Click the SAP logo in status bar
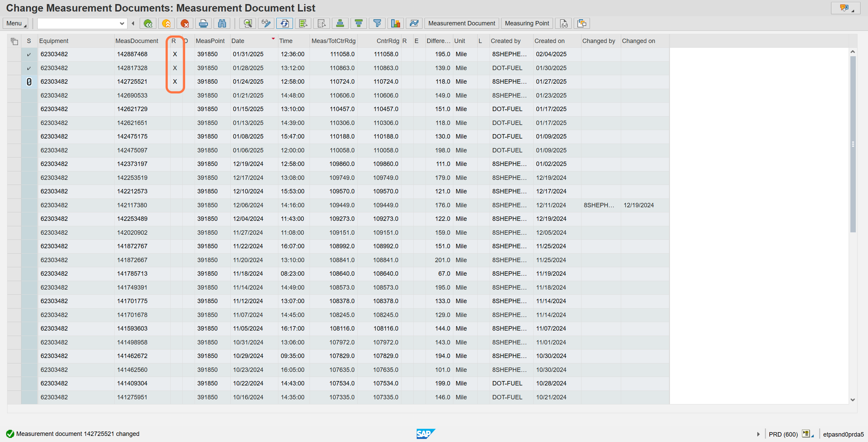Image resolution: width=868 pixels, height=442 pixels. coord(426,434)
